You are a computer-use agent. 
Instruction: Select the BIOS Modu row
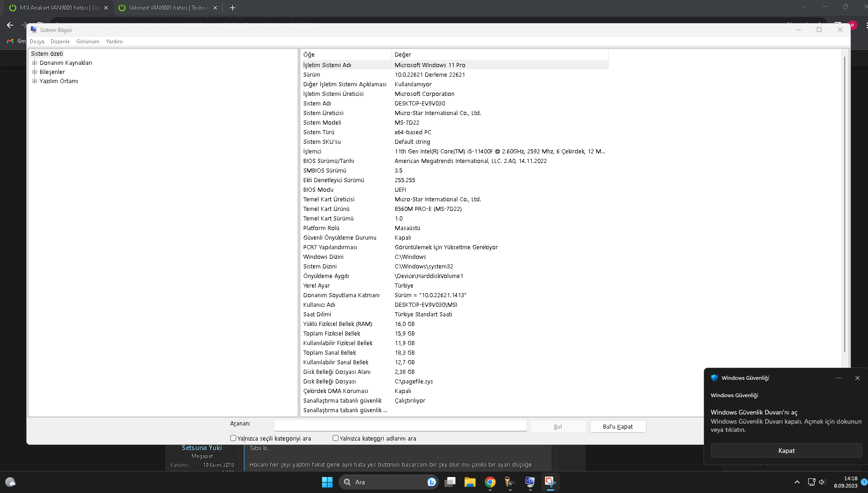(x=455, y=189)
